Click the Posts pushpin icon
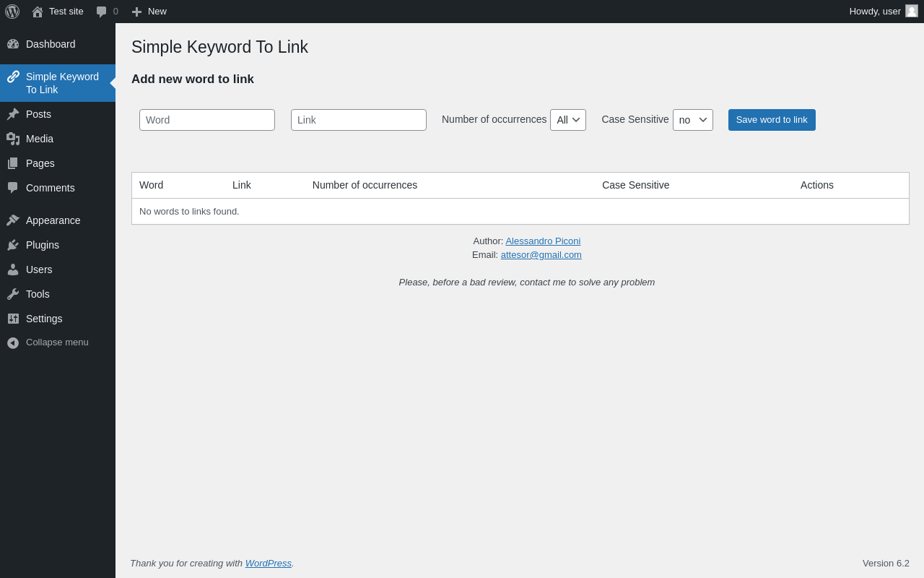The width and height of the screenshot is (924, 578). 13,114
